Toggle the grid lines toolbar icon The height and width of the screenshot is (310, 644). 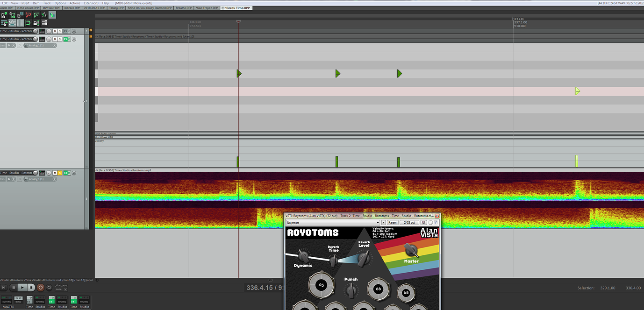(20, 22)
